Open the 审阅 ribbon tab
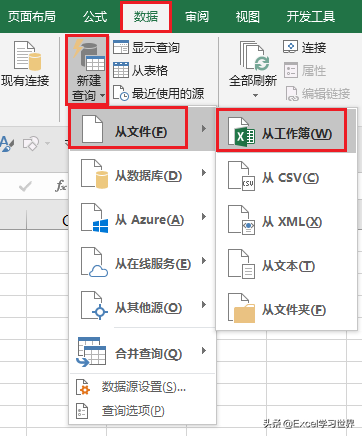The width and height of the screenshot is (362, 436). pos(197,16)
